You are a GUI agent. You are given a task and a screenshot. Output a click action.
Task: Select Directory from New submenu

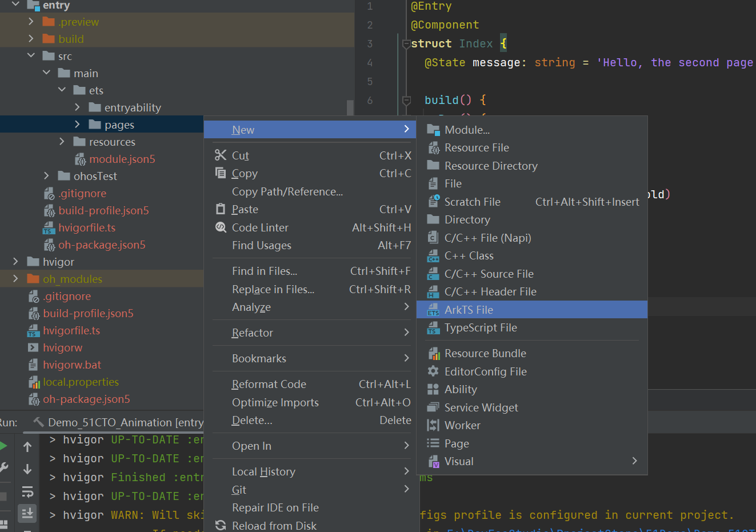click(x=532, y=219)
